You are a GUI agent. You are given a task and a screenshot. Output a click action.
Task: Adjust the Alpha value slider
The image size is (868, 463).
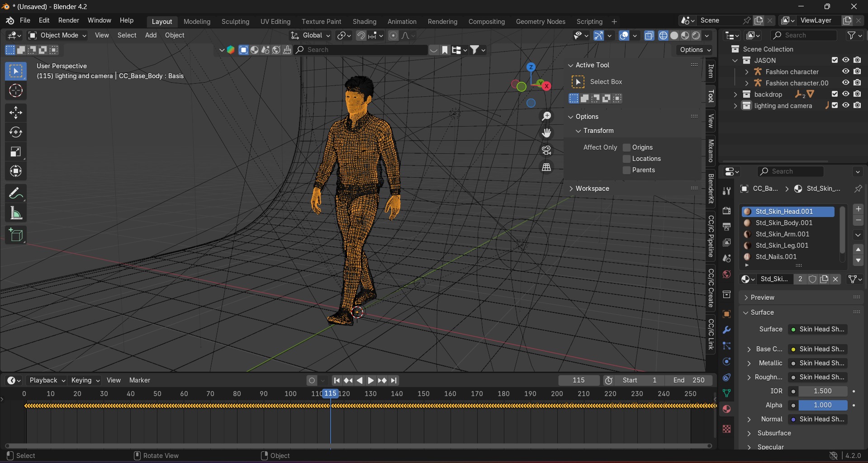click(823, 405)
